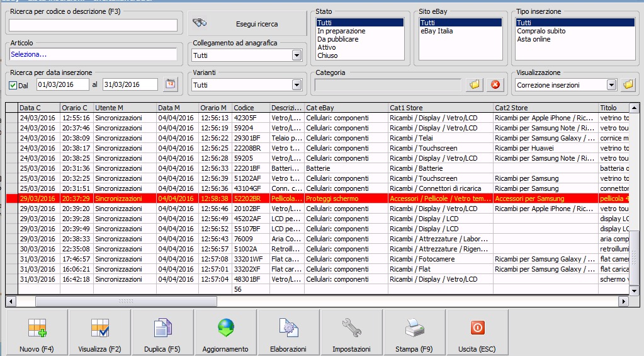The image size is (644, 356).
Task: Clear the Categoria with red X icon
Action: (495, 85)
